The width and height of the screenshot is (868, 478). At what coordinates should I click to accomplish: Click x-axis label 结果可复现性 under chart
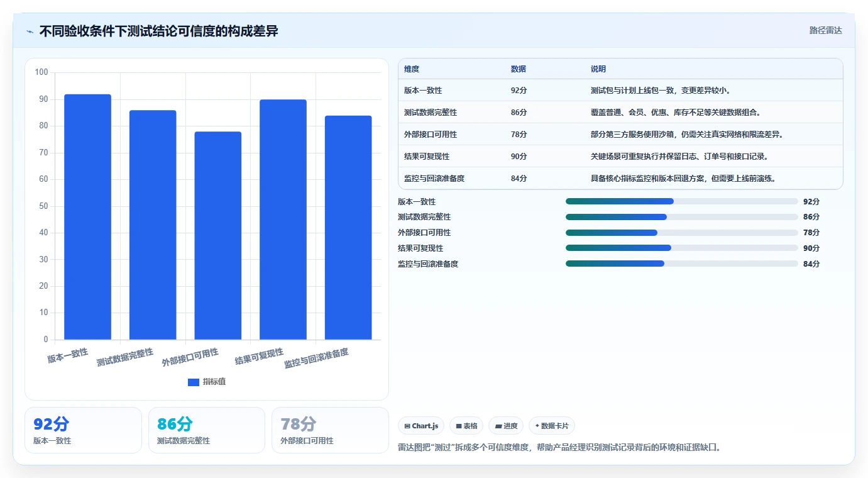point(259,357)
